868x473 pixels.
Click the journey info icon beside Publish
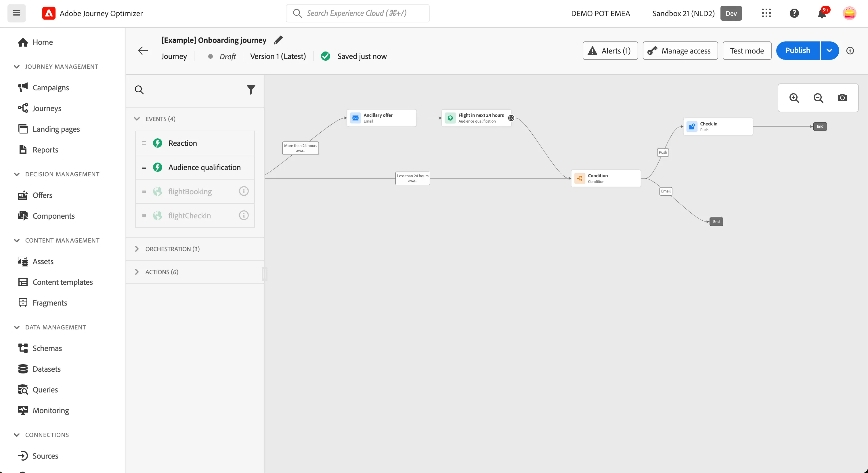(850, 51)
